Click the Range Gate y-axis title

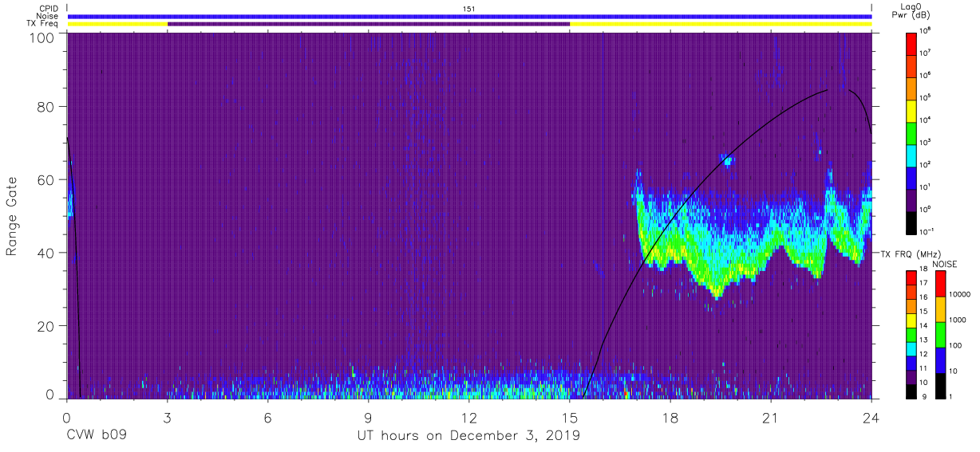point(13,216)
